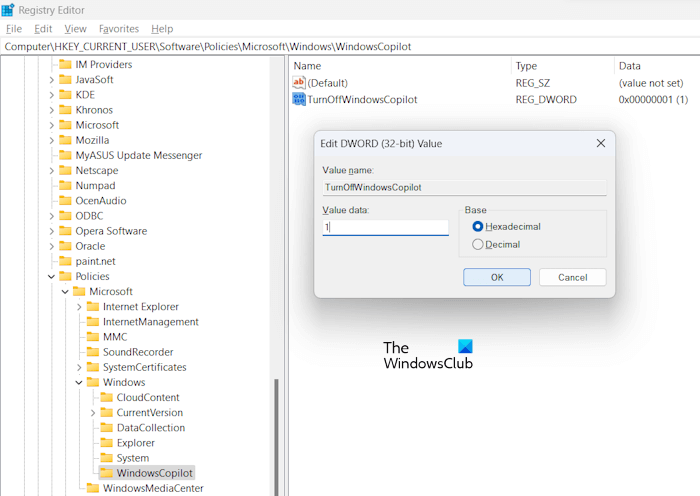The height and width of the screenshot is (496, 700).
Task: Click the Khronos folder icon
Action: point(65,110)
